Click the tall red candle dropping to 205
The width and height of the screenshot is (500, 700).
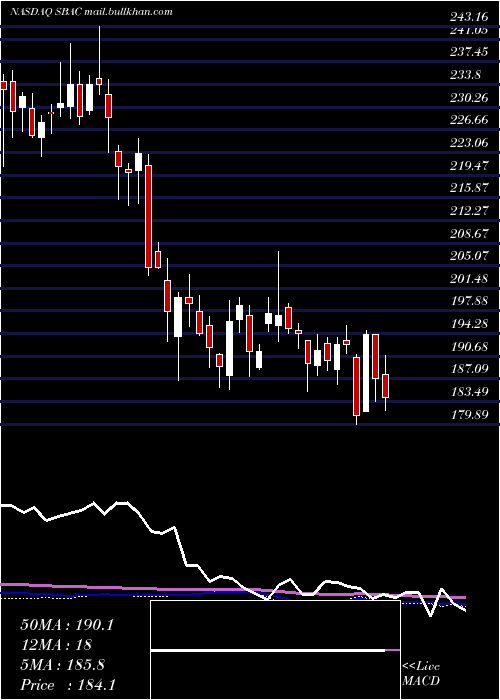(148, 217)
